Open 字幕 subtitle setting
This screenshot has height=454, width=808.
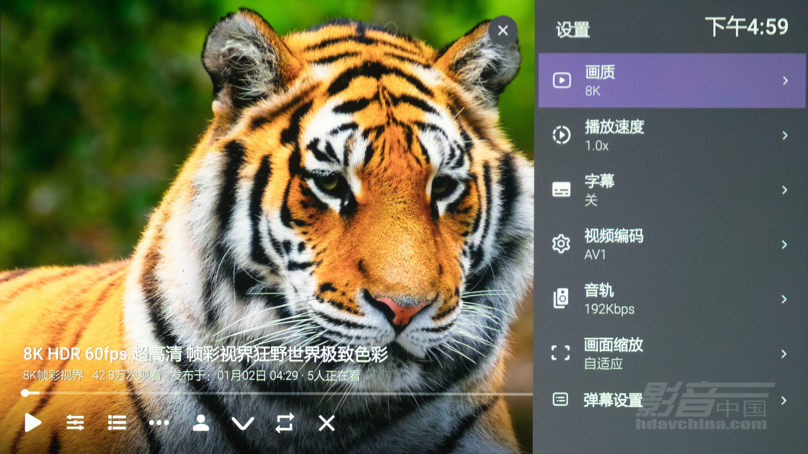coord(671,190)
